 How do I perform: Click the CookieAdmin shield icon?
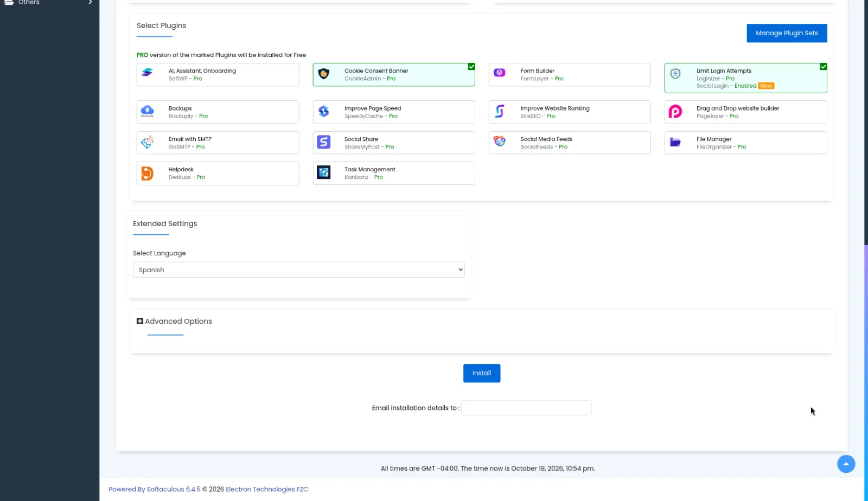click(x=324, y=74)
